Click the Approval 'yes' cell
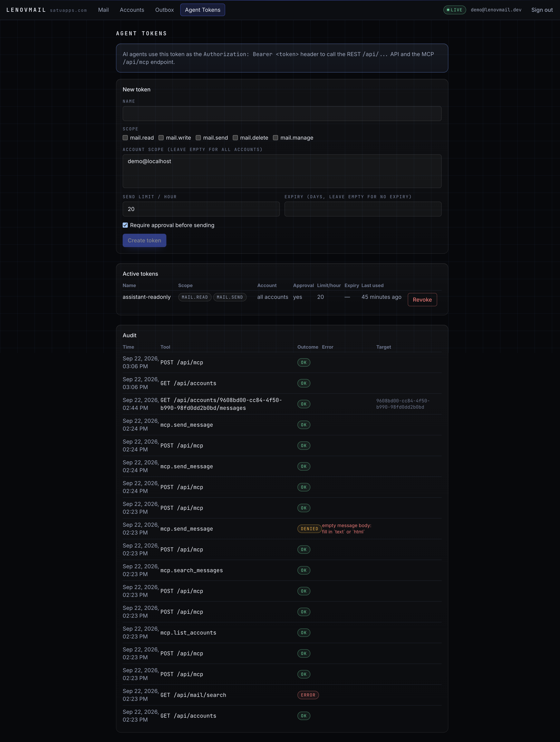Viewport: 560px width, 742px height. point(298,297)
